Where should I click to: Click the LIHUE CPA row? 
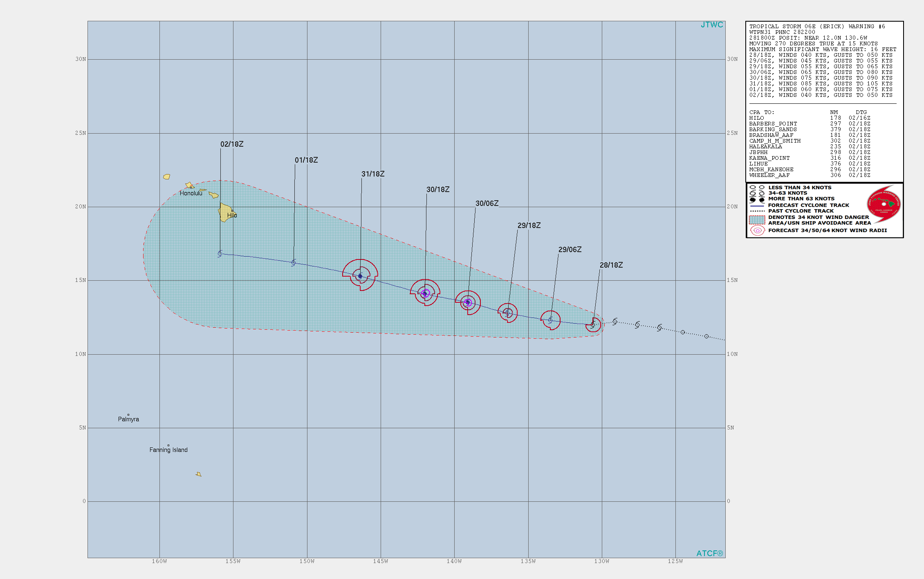coord(810,164)
